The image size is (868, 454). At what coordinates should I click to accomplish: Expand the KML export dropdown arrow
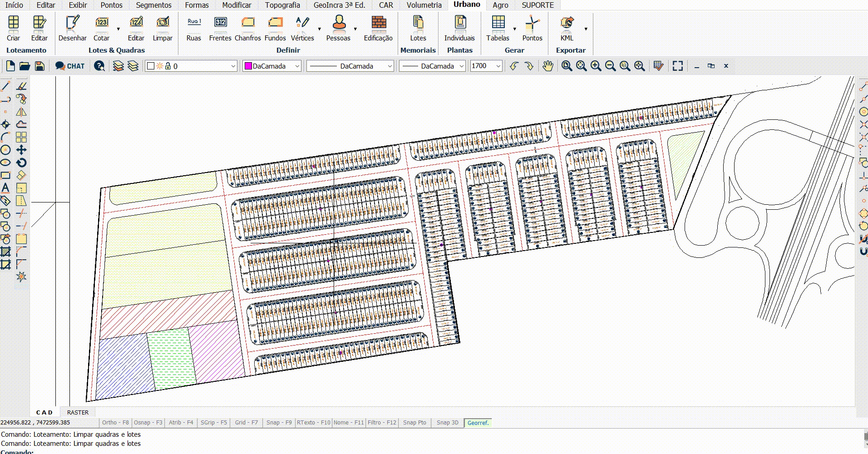tap(586, 29)
